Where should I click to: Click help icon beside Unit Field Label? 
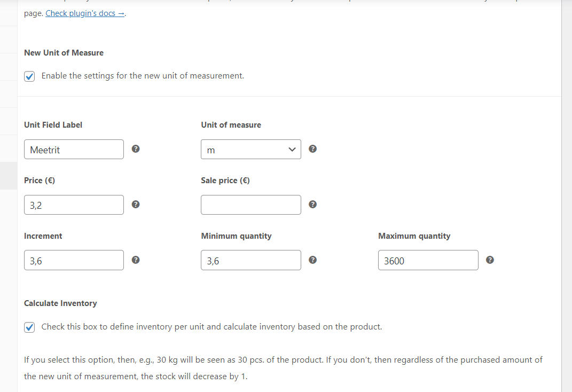click(136, 149)
